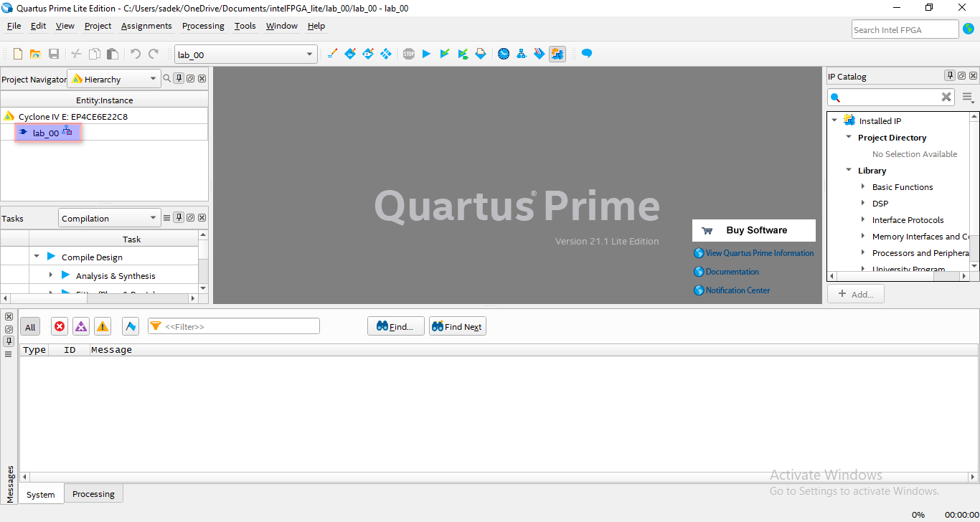Expand the Basic Functions library node
Image resolution: width=980 pixels, height=522 pixels.
[863, 187]
